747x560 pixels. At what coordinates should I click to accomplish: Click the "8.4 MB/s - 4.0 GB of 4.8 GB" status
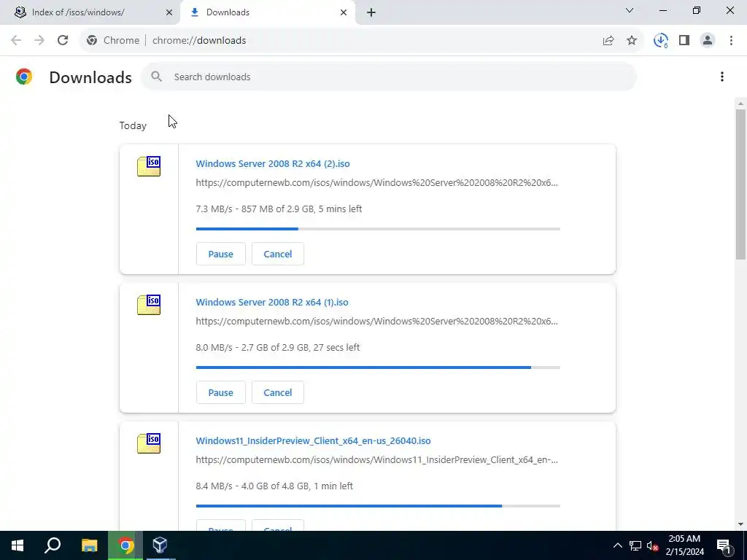coord(274,486)
